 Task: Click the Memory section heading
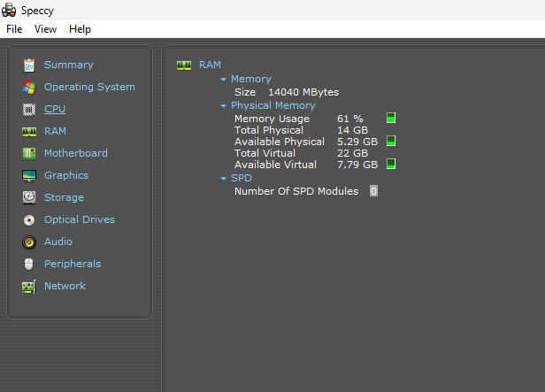[x=251, y=80]
